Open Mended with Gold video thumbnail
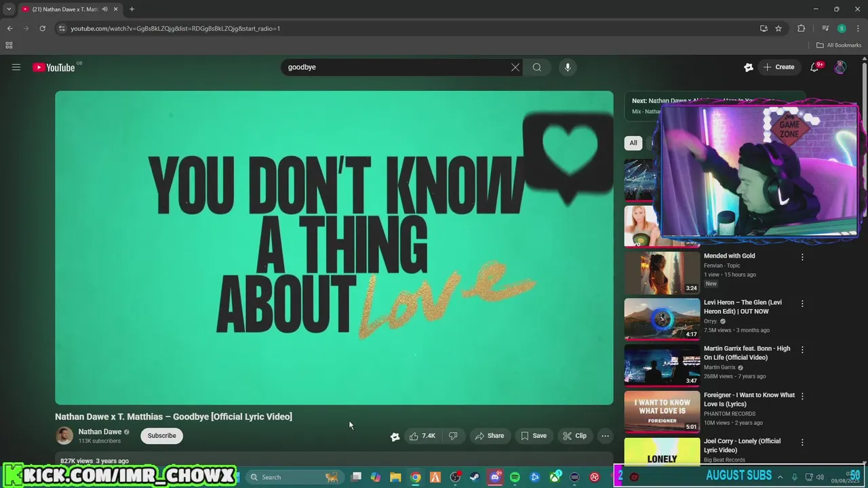This screenshot has height=488, width=868. tap(662, 272)
